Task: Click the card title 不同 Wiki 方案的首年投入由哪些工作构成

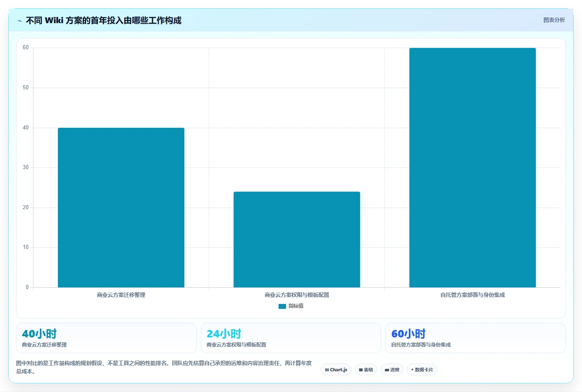Action: tap(104, 21)
